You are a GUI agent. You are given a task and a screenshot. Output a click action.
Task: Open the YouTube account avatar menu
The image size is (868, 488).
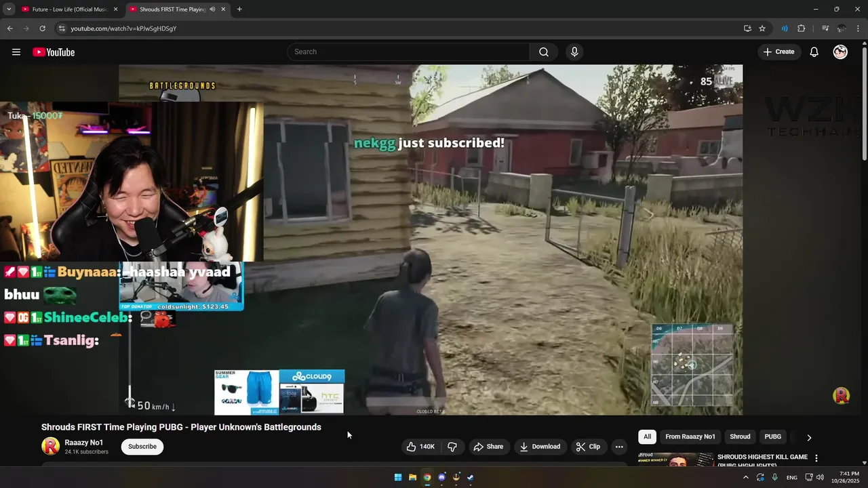pos(840,52)
